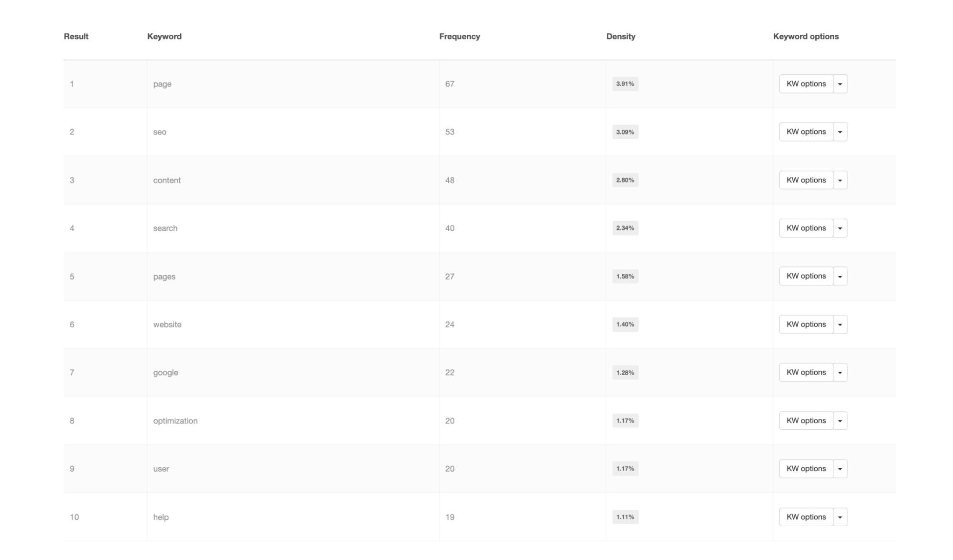Expand KW options caret for seo row
Image resolution: width=953 pixels, height=560 pixels.
point(840,132)
